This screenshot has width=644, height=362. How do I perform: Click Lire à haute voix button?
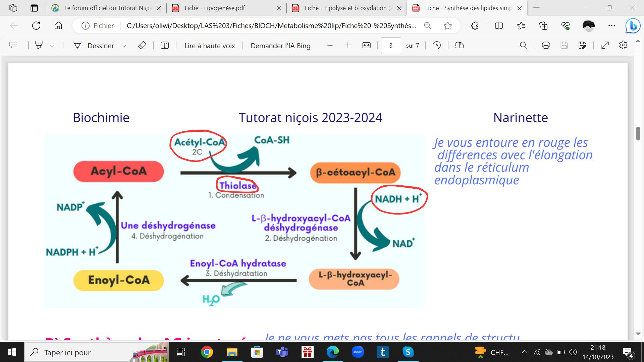point(210,46)
